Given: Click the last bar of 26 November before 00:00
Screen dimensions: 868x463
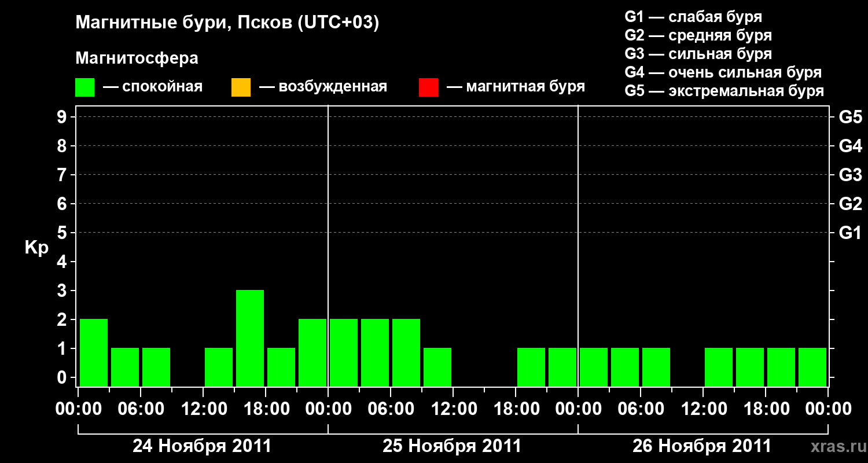Looking at the screenshot, I should click(x=812, y=367).
